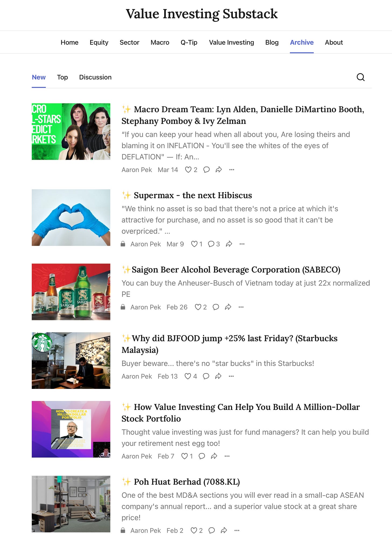Click the lock icon on Poh Huat post
The image size is (392, 537).
(x=123, y=531)
